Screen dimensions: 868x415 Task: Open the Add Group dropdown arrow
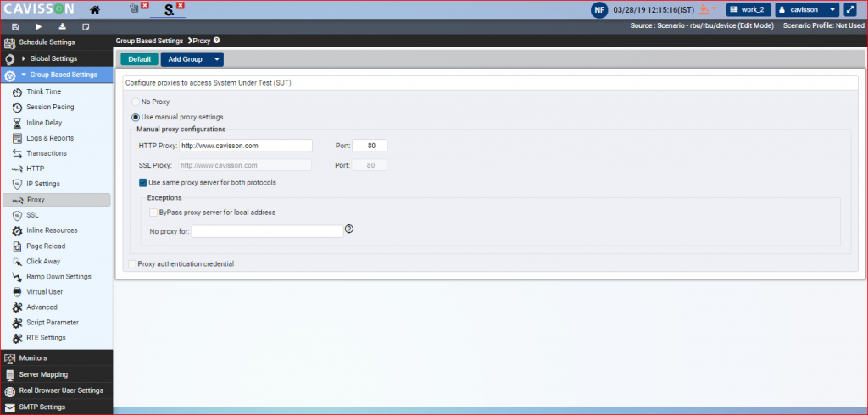pyautogui.click(x=217, y=59)
